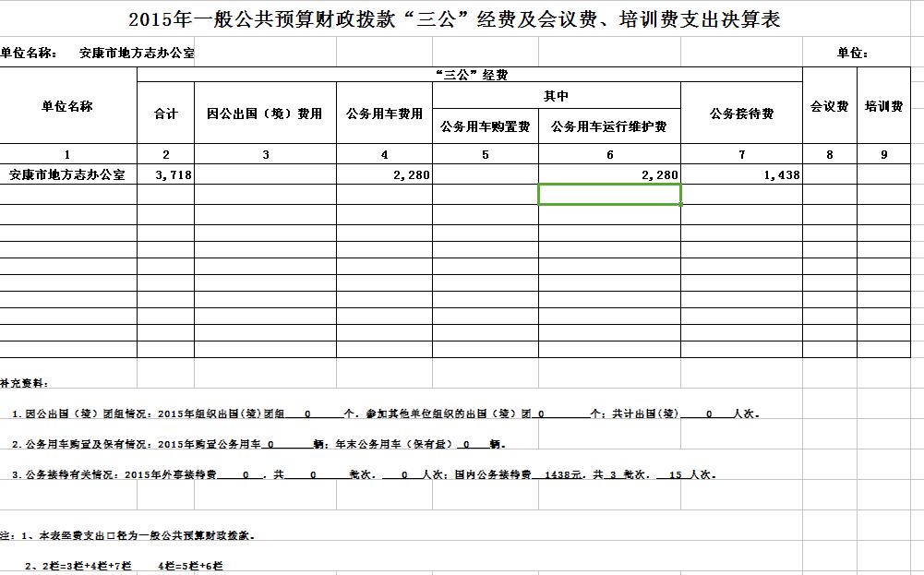Click the '公务用车费用' header cell

coord(384,114)
